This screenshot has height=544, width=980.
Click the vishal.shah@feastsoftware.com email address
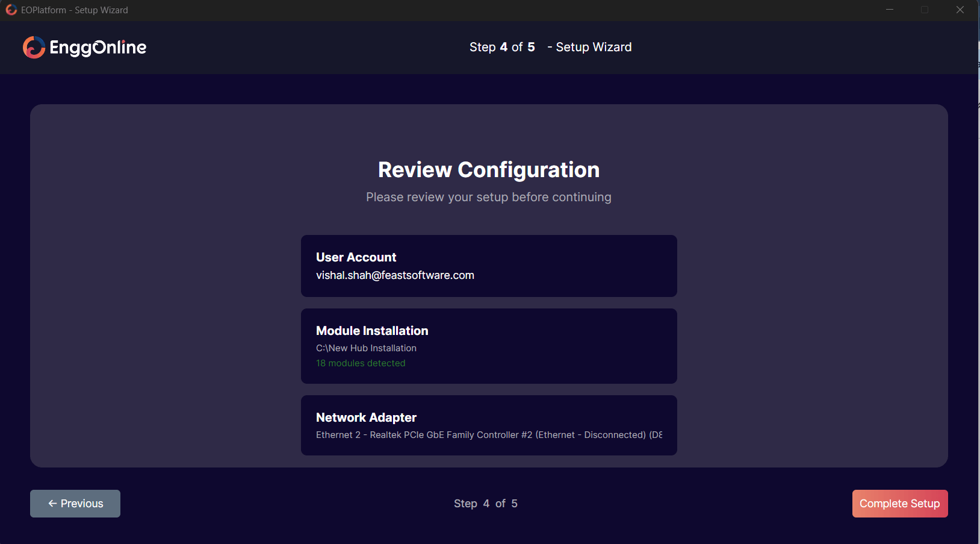coord(395,275)
